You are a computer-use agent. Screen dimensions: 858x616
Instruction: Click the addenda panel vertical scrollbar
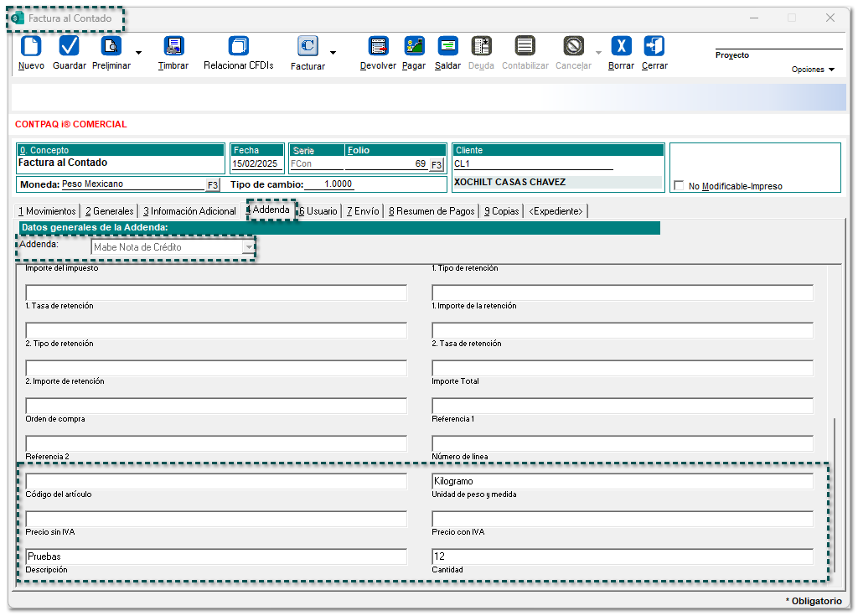click(x=835, y=494)
